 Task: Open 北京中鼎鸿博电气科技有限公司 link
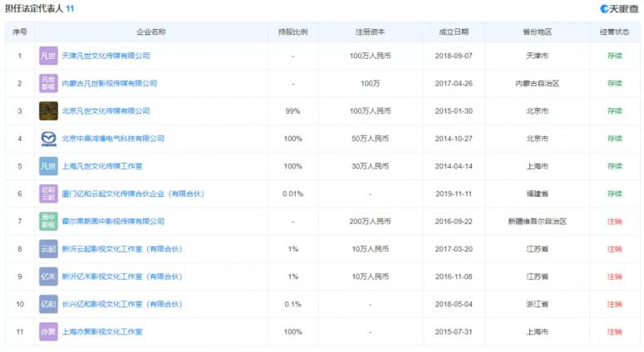click(113, 139)
